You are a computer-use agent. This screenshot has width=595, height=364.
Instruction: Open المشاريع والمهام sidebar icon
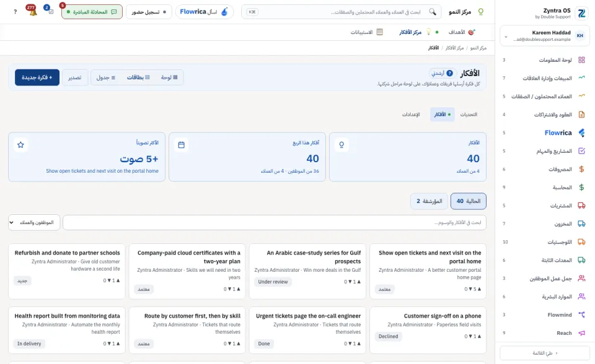tap(581, 151)
